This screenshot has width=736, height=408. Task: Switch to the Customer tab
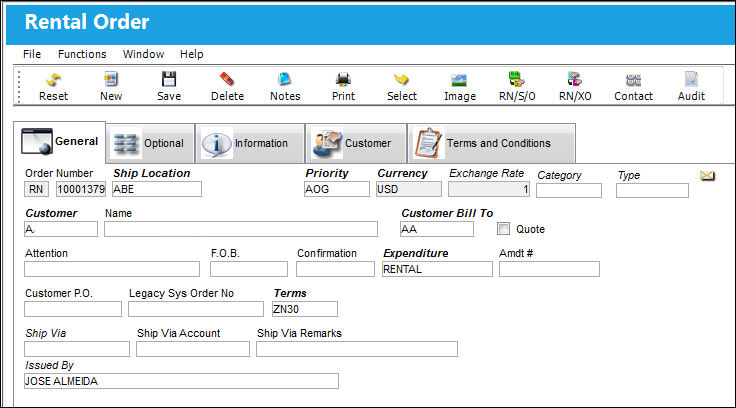click(x=356, y=144)
